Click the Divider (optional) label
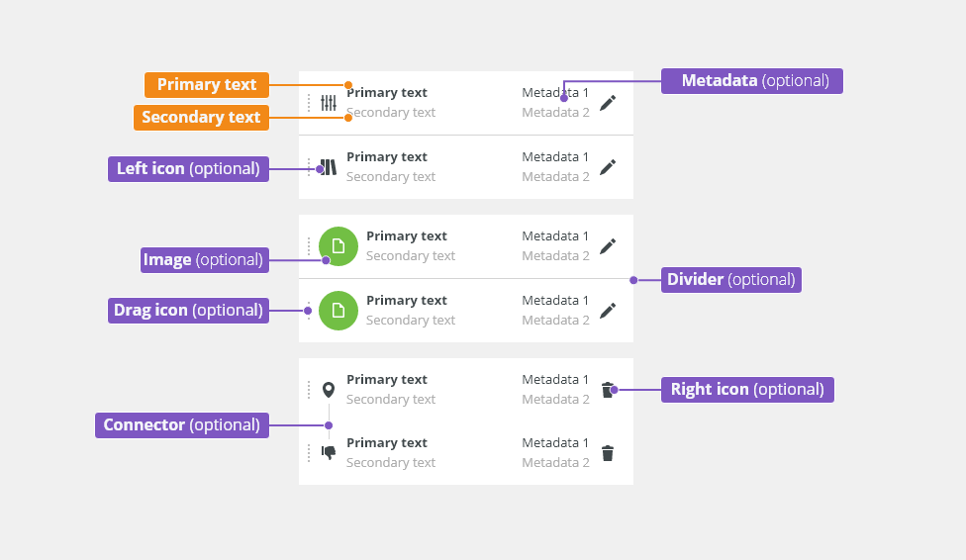Viewport: 966px width, 560px height. tap(730, 280)
